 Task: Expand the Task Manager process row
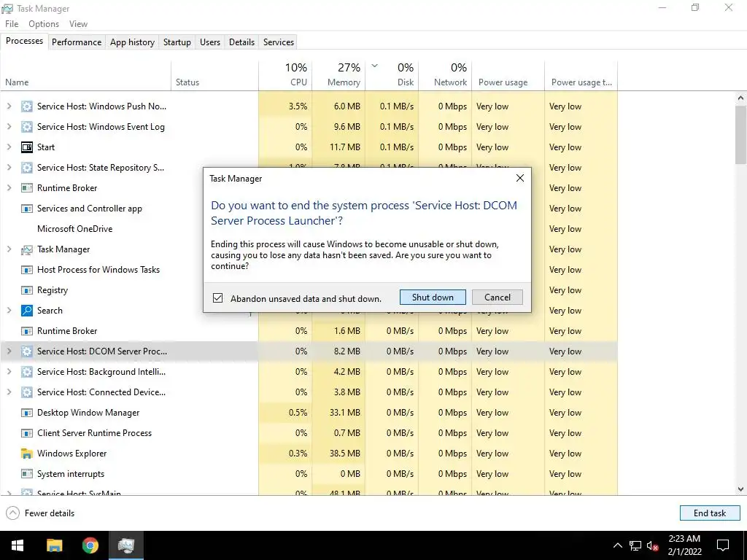point(9,249)
